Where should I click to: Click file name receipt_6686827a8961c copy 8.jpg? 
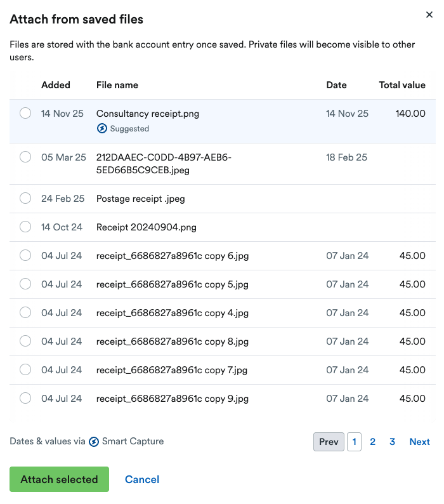pyautogui.click(x=173, y=342)
